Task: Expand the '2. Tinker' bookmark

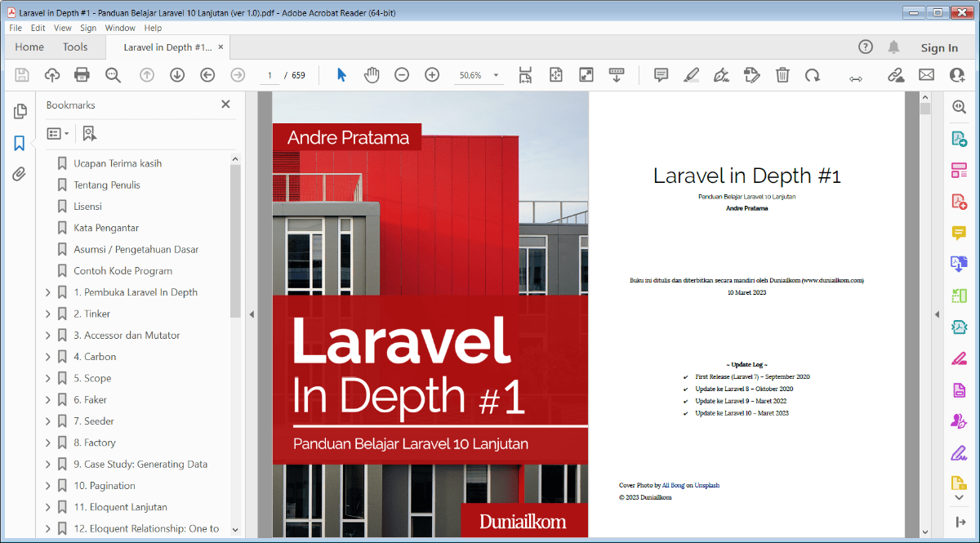Action: pyautogui.click(x=47, y=314)
